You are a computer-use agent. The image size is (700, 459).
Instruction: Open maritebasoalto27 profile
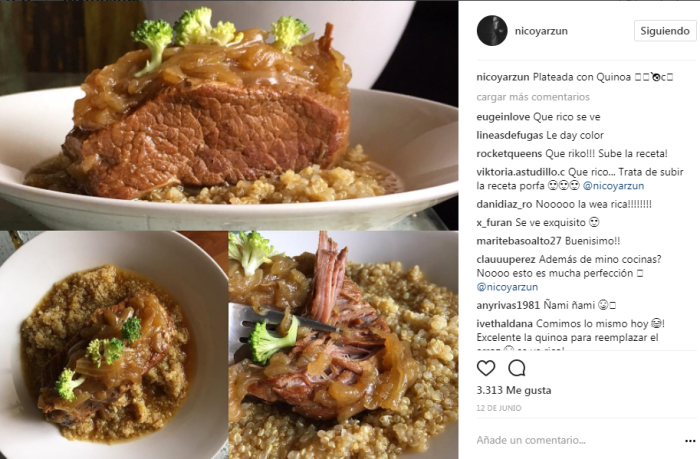tap(519, 241)
